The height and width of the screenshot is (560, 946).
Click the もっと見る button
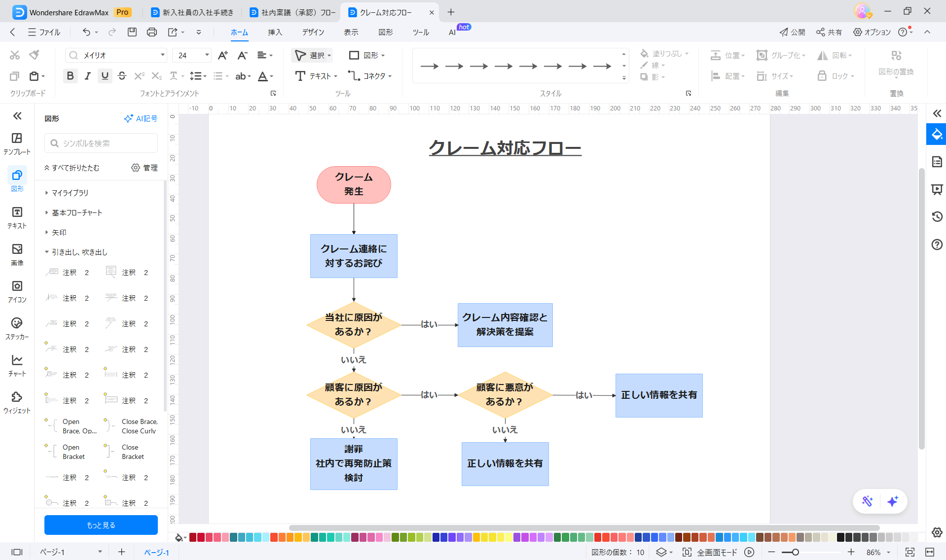click(101, 525)
